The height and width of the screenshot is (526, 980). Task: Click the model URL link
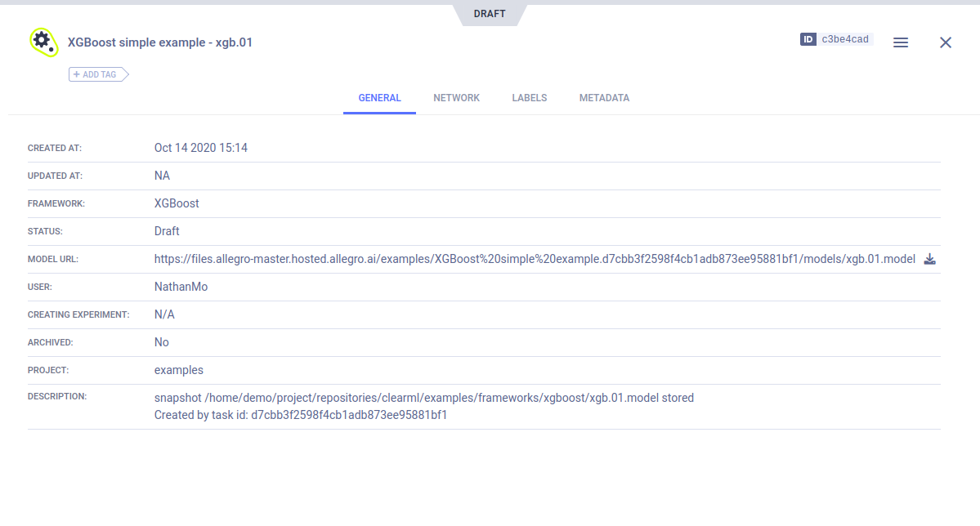click(x=535, y=260)
